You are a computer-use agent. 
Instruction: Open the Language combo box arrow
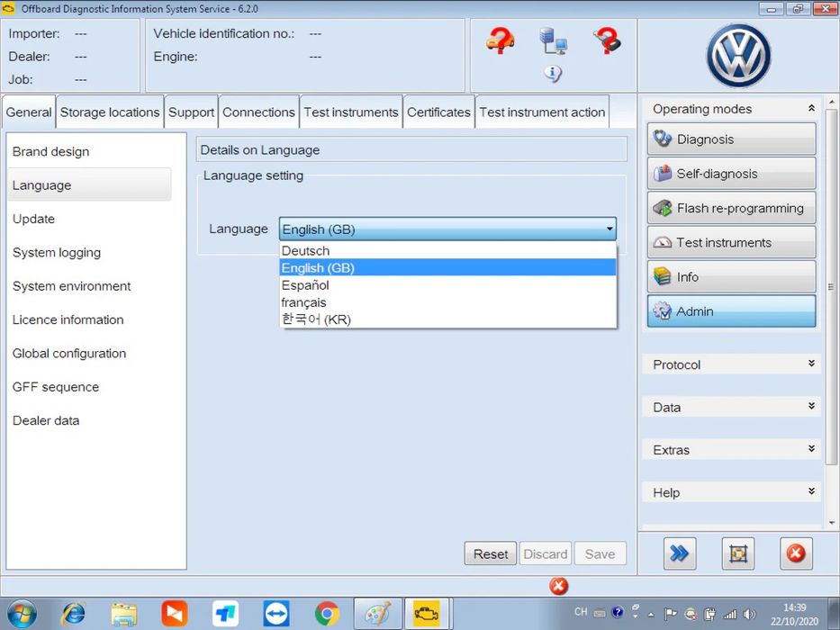click(610, 229)
